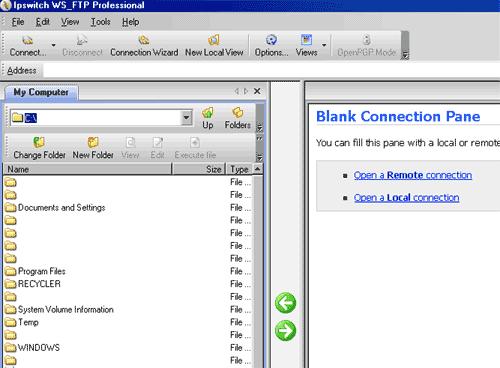Open the Tools menu
The width and height of the screenshot is (500, 368).
[x=100, y=22]
